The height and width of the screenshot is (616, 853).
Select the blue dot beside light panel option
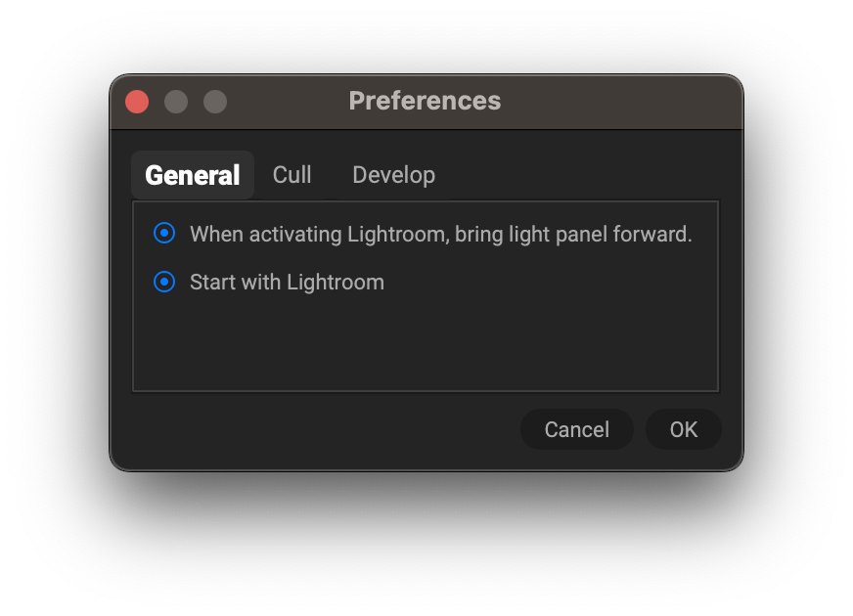164,234
